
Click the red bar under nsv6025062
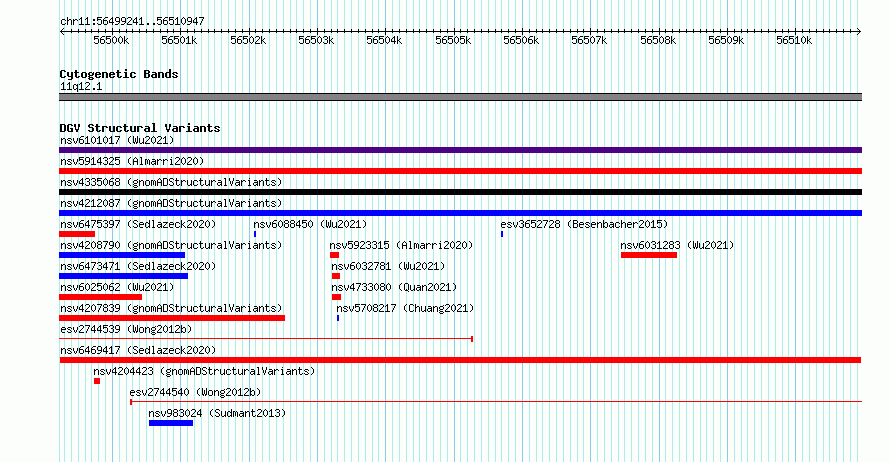click(100, 297)
